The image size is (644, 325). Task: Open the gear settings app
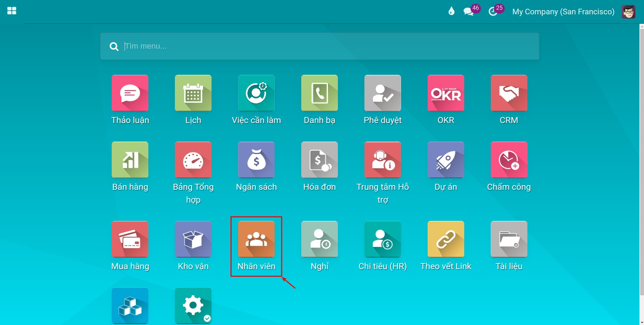point(193,306)
